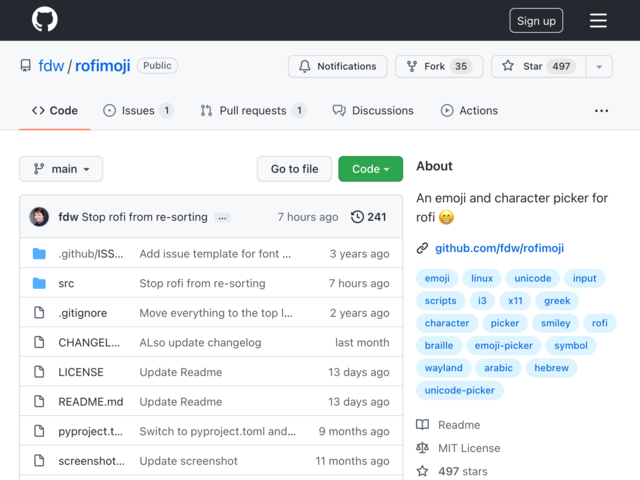Screen dimensions: 640x480
Task: Open the fdw owner profile link
Action: tap(51, 66)
